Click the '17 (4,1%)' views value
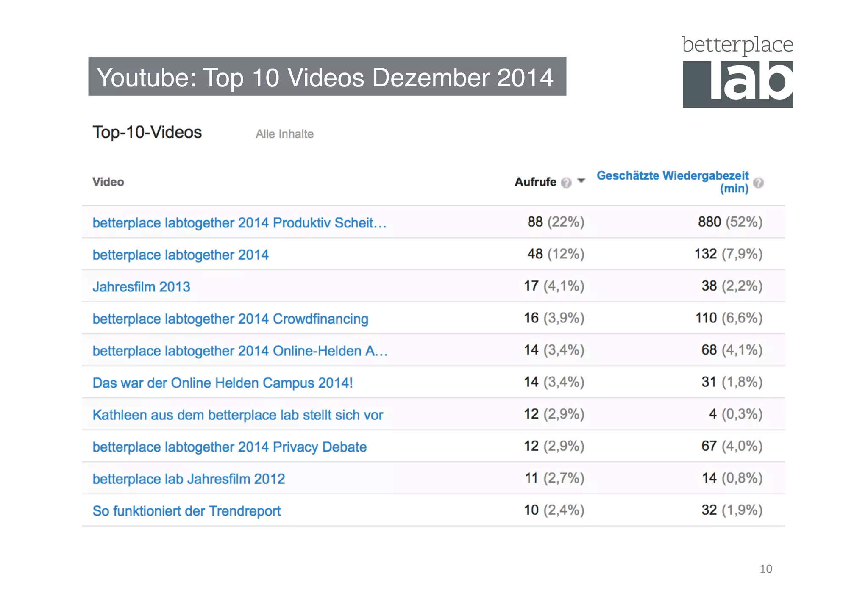Viewport: 868px width, 613px height. coord(554,286)
